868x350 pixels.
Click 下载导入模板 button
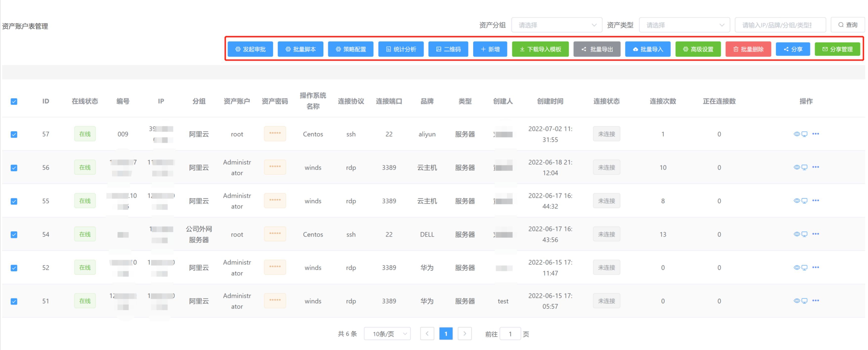(x=540, y=49)
